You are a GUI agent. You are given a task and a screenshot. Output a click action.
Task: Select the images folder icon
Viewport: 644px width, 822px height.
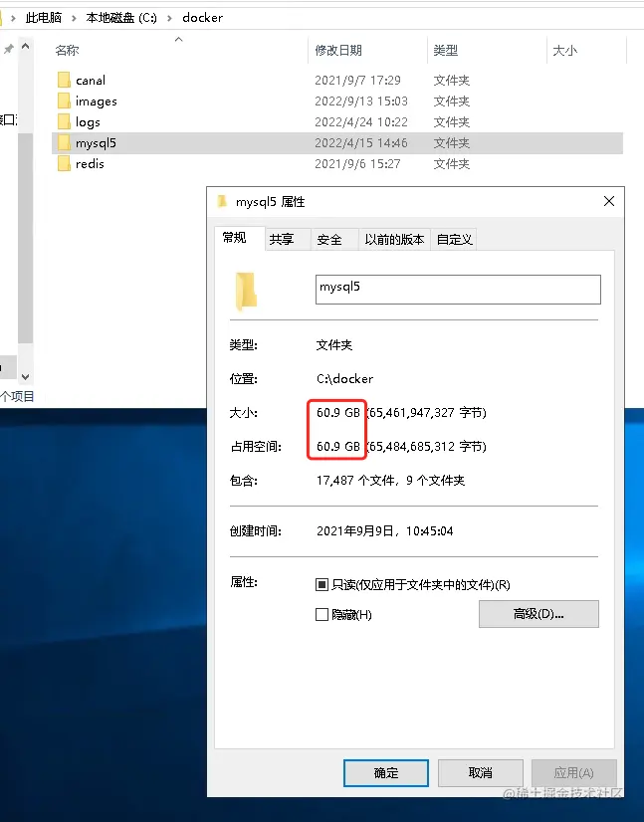tap(64, 102)
